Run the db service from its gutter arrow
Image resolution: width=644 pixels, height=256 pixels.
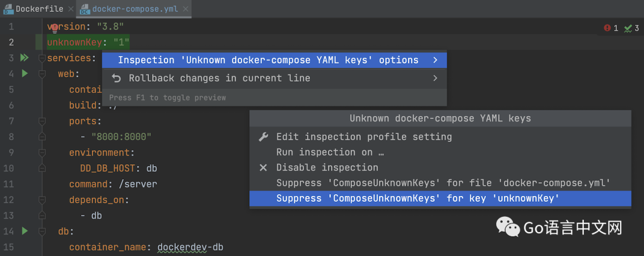click(x=24, y=230)
